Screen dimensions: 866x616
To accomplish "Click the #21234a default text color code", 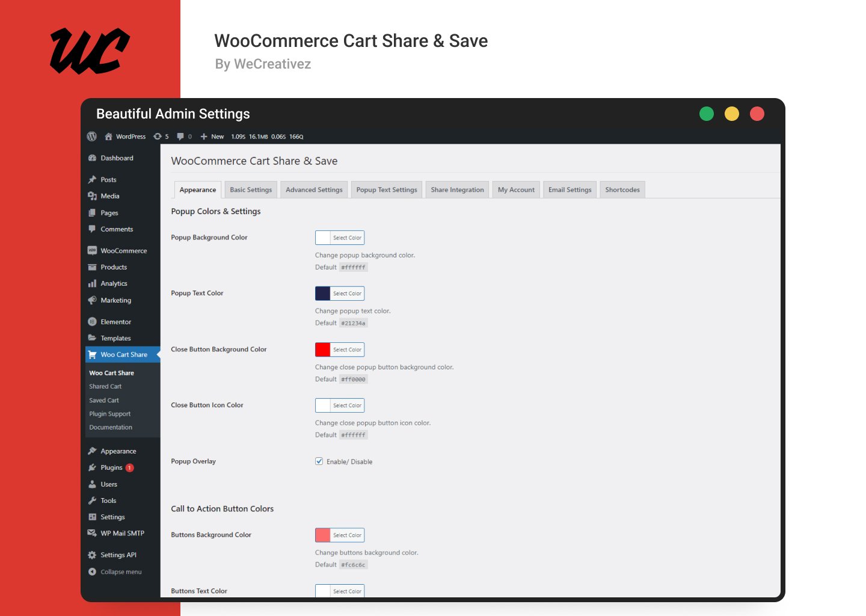I will [354, 323].
